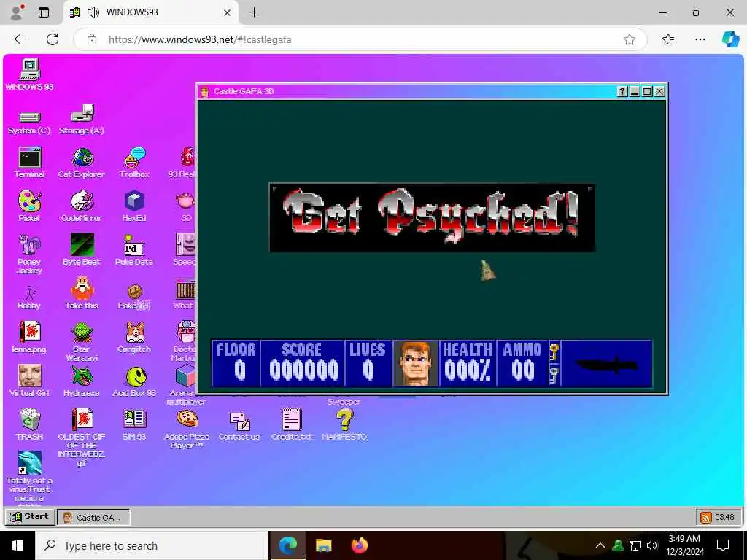Open browser Settings and more menu
This screenshot has height=560, width=747.
tap(700, 39)
